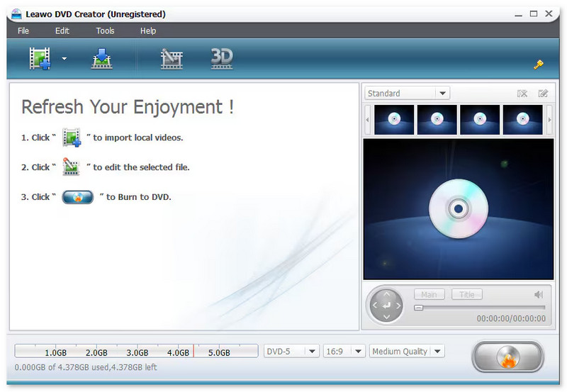Click the navigation pad enter button
567x392 pixels.
point(386,306)
